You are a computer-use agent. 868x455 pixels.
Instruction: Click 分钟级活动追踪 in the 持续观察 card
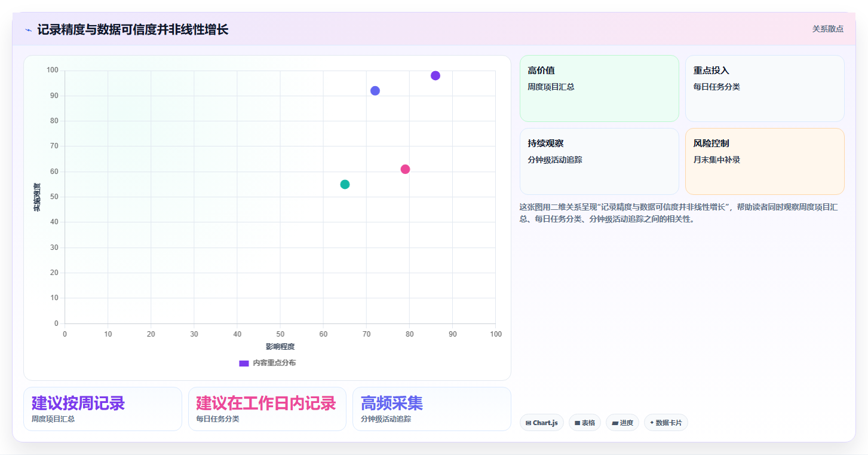pos(555,160)
